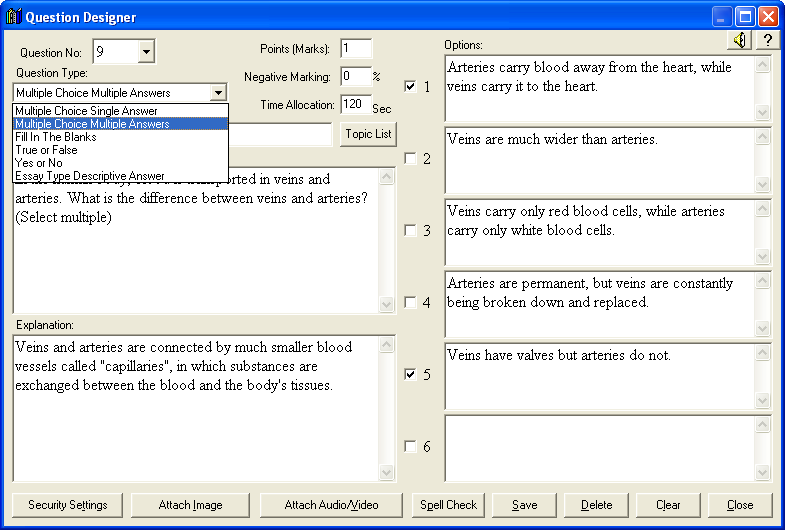Click option 1 text about arteries and heart
Screen dimensions: 785x530
point(600,88)
